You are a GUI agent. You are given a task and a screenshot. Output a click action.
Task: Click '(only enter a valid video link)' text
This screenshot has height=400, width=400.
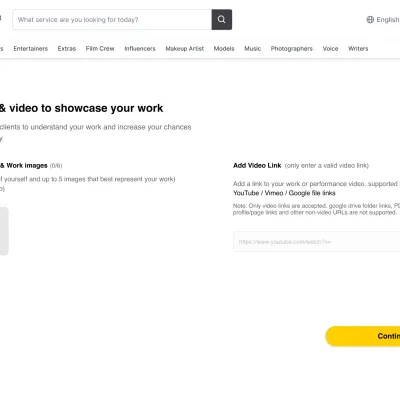pyautogui.click(x=327, y=166)
